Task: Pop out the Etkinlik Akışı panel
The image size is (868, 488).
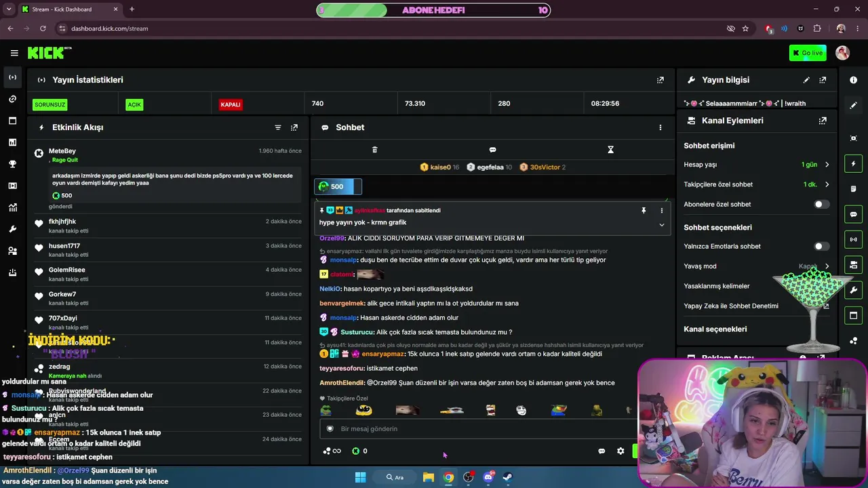Action: (294, 127)
